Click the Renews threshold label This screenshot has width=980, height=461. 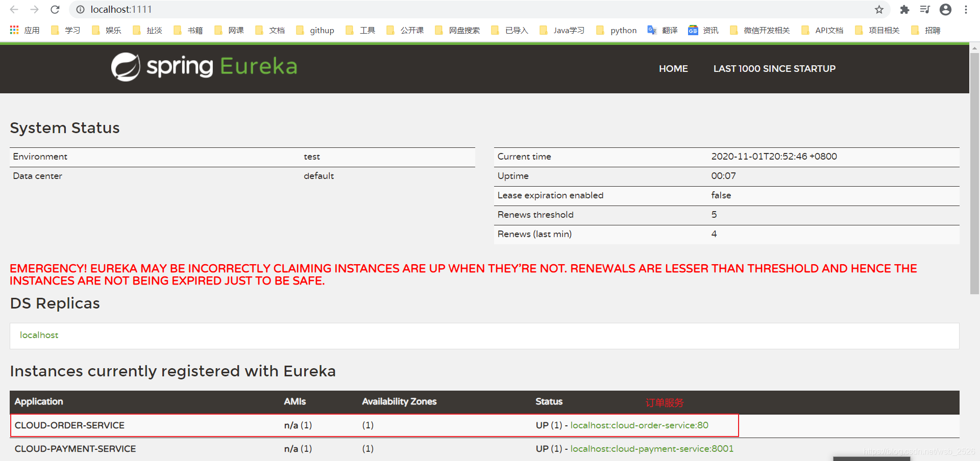pos(535,215)
